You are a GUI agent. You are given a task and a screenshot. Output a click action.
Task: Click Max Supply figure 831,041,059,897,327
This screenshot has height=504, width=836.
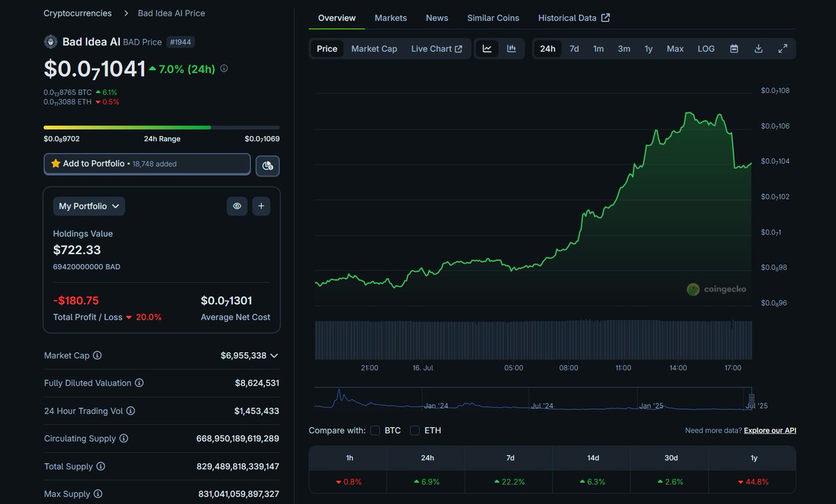coord(238,494)
